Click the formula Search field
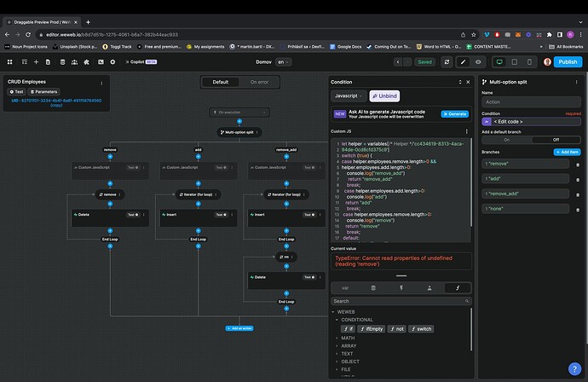 tap(401, 301)
